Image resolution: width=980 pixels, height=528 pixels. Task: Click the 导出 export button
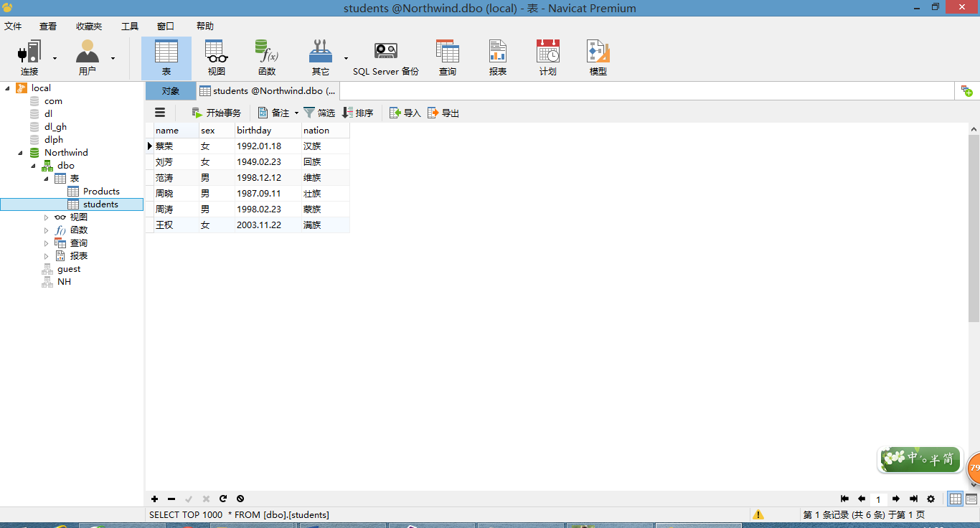pos(443,113)
